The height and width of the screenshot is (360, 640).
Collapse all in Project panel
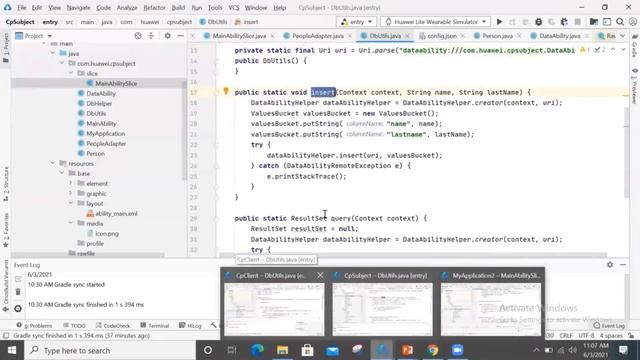pos(151,36)
